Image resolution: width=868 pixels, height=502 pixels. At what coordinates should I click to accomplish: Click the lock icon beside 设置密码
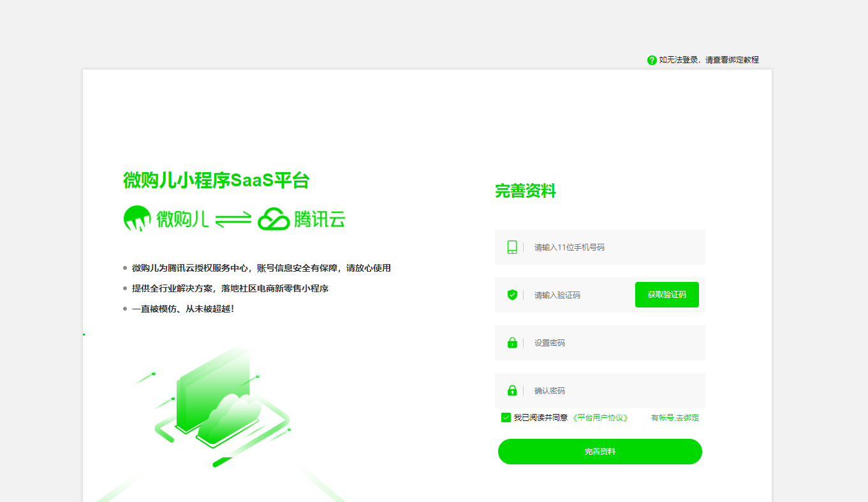click(x=512, y=343)
